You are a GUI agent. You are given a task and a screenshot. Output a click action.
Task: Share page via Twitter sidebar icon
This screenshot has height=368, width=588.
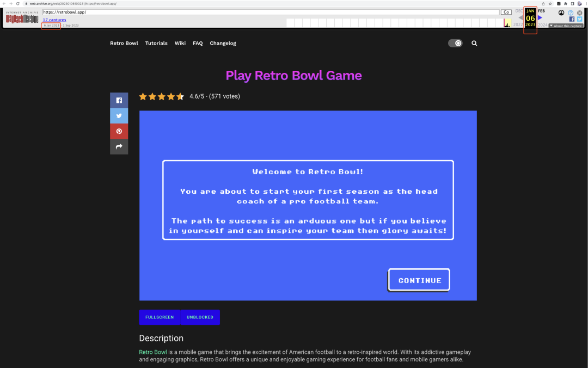point(119,116)
